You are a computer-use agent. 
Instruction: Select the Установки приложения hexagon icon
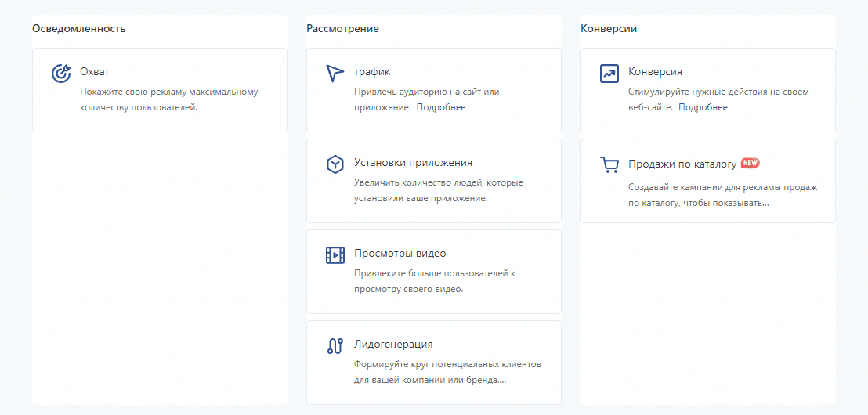point(335,164)
